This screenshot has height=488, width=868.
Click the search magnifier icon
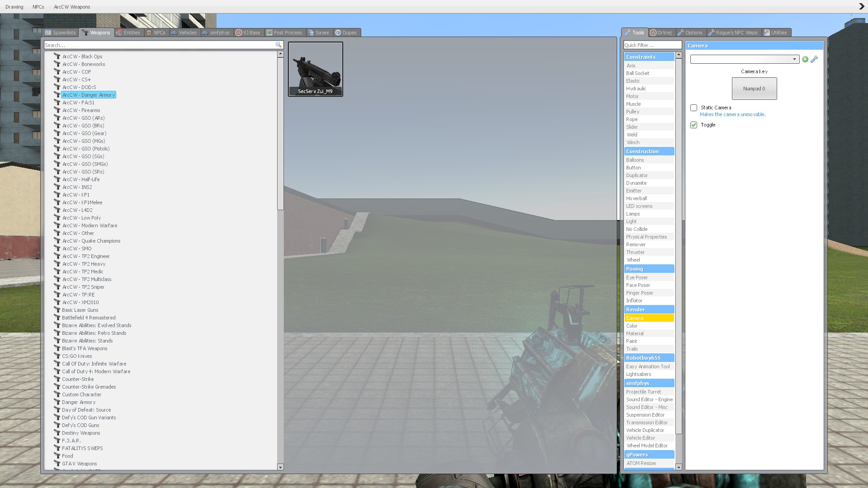[278, 45]
